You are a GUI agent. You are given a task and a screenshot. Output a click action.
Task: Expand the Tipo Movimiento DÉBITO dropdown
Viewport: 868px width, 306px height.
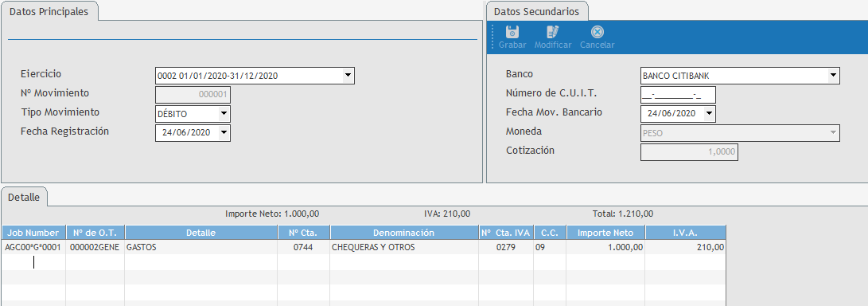[x=224, y=114]
